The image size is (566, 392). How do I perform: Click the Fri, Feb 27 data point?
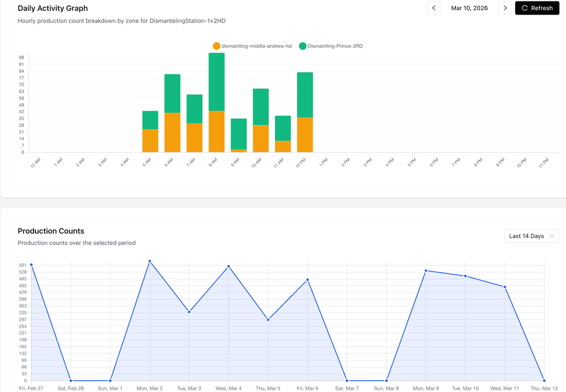click(31, 265)
